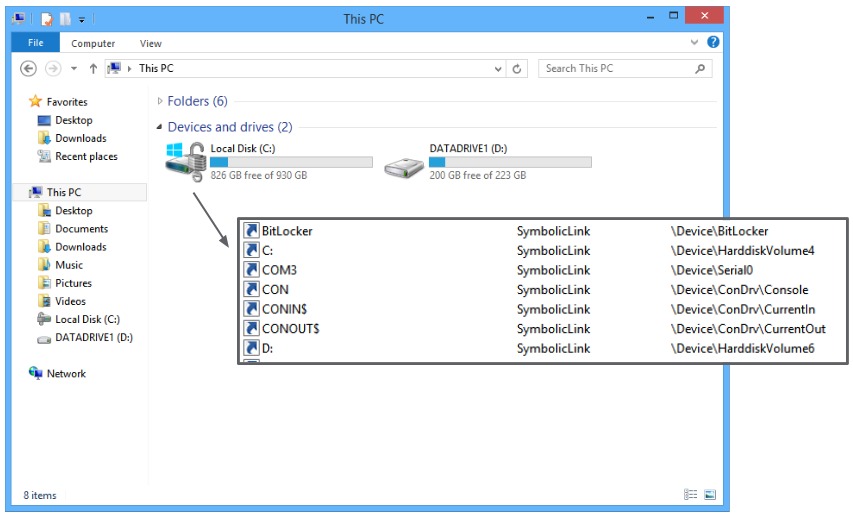Image resolution: width=853 pixels, height=518 pixels.
Task: Click the Favorites star icon
Action: 35,101
